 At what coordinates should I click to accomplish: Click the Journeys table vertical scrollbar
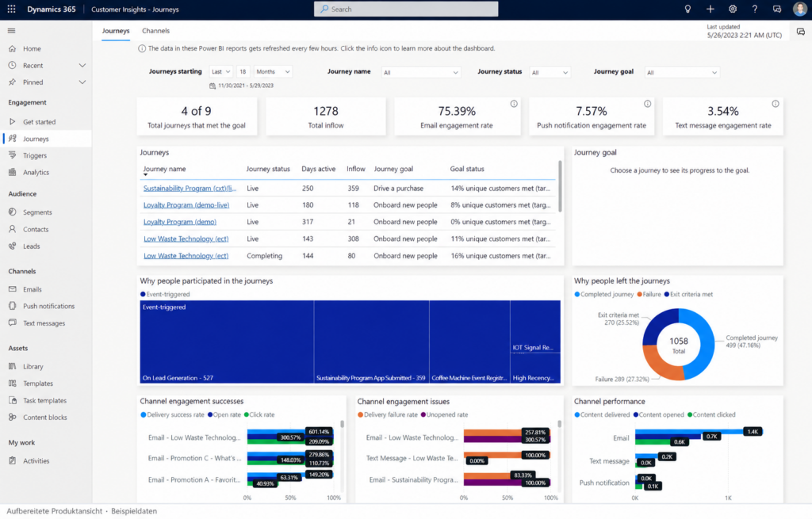[x=560, y=186]
